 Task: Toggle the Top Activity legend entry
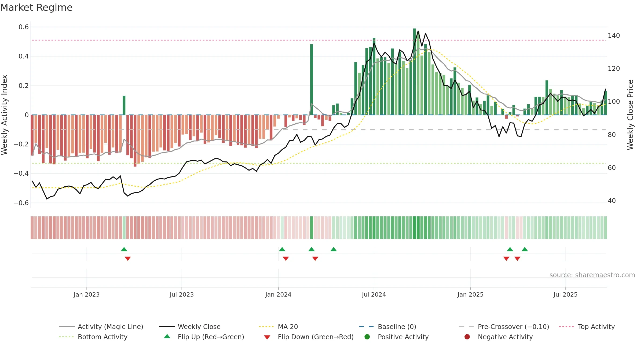[x=587, y=327]
